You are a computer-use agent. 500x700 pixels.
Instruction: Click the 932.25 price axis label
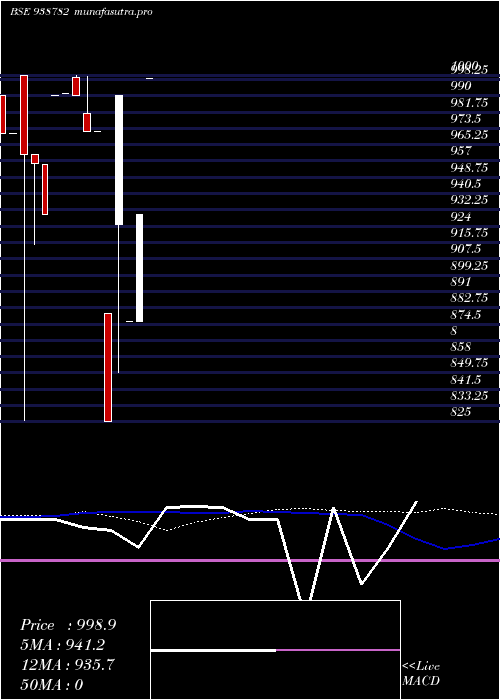point(469,200)
